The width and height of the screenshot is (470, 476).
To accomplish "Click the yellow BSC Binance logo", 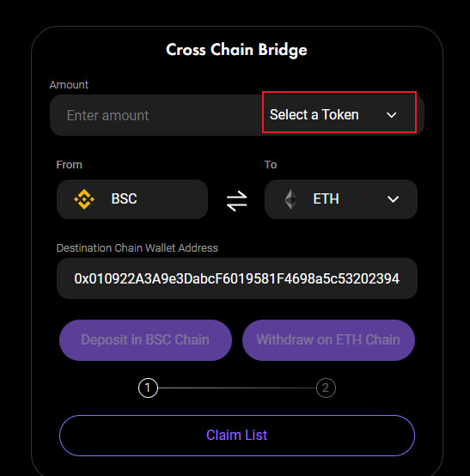I will 84,199.
